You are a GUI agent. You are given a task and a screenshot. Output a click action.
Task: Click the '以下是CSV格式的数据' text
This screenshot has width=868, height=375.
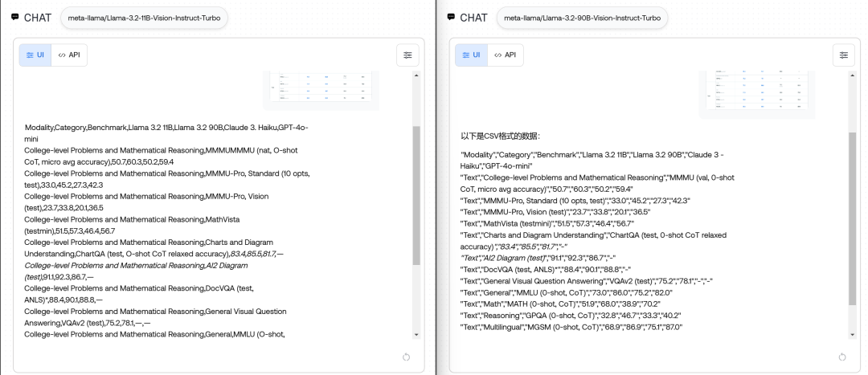[501, 136]
